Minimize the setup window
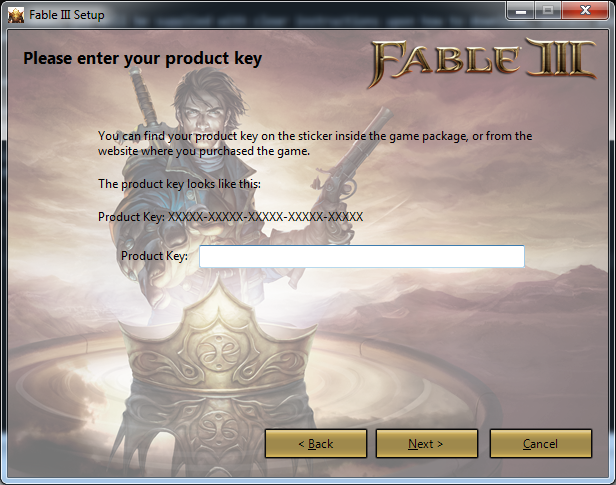Viewport: 616px width, 485px height. 521,11
